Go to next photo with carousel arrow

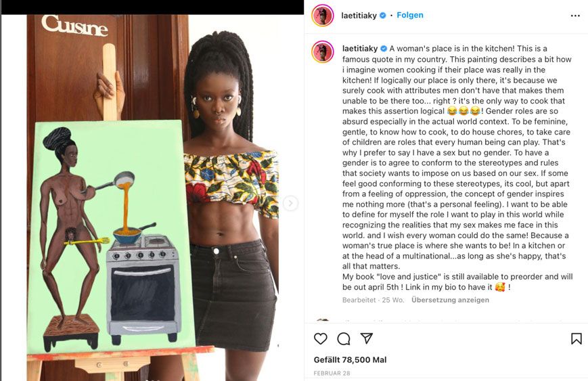[290, 203]
